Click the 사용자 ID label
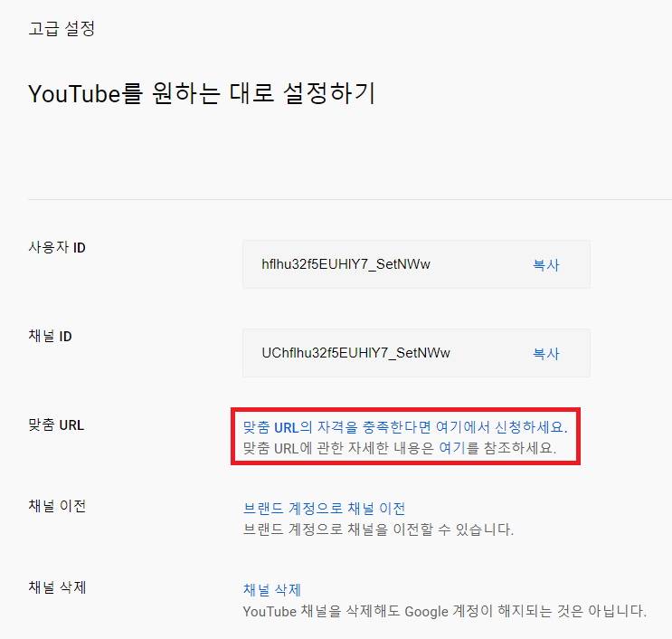The width and height of the screenshot is (672, 639). pos(57,247)
